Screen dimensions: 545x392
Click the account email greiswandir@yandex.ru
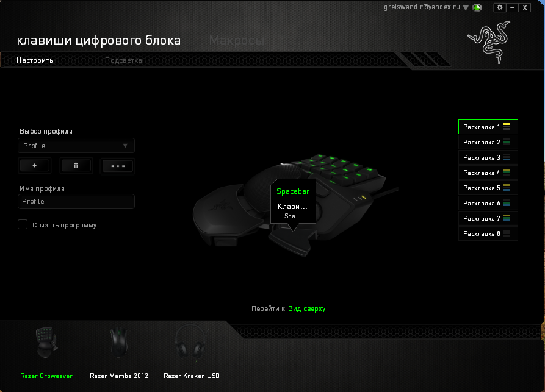tap(422, 7)
